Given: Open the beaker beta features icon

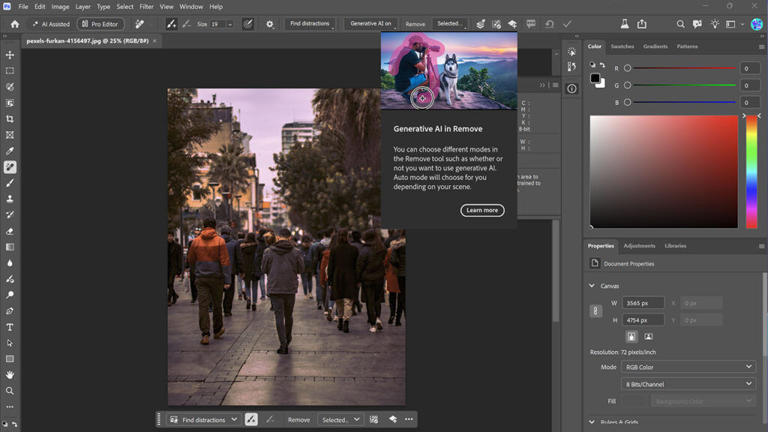Looking at the screenshot, I should pos(624,24).
